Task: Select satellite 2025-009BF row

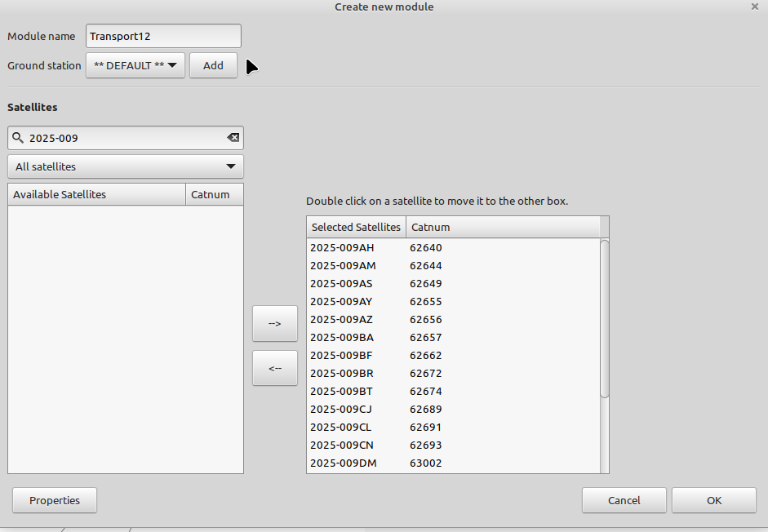Action: click(343, 356)
